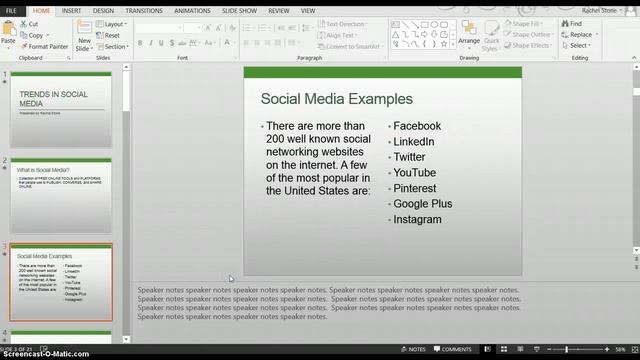Switch to the DESIGN tab
640x360 pixels.
(x=103, y=11)
